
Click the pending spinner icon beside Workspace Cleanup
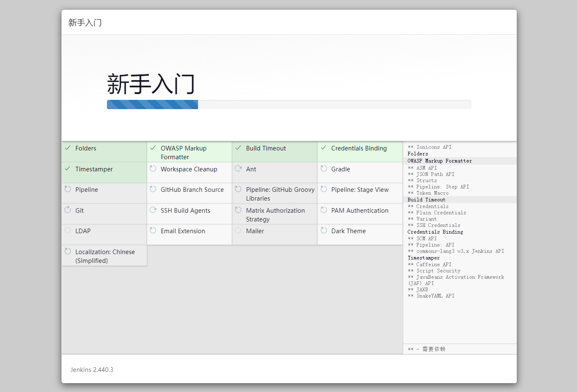(153, 168)
